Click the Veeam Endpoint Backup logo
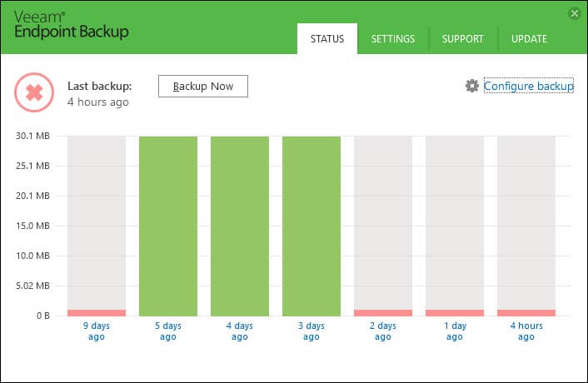Image resolution: width=588 pixels, height=383 pixels. tap(72, 25)
